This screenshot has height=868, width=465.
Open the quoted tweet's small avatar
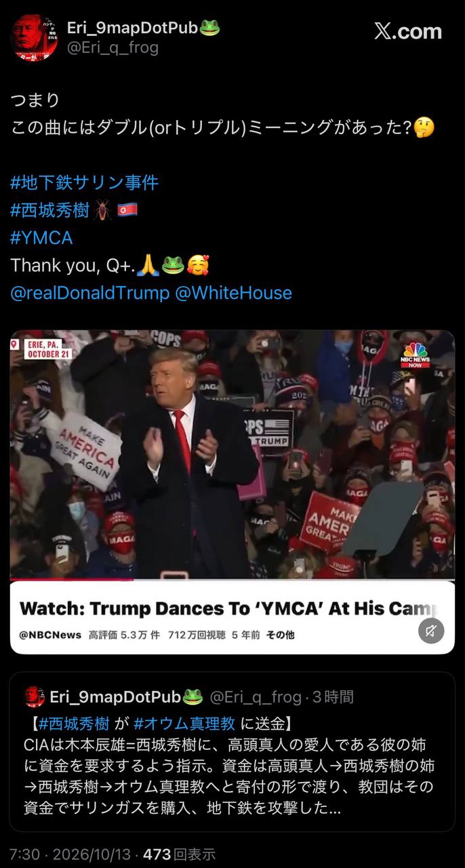pos(35,696)
